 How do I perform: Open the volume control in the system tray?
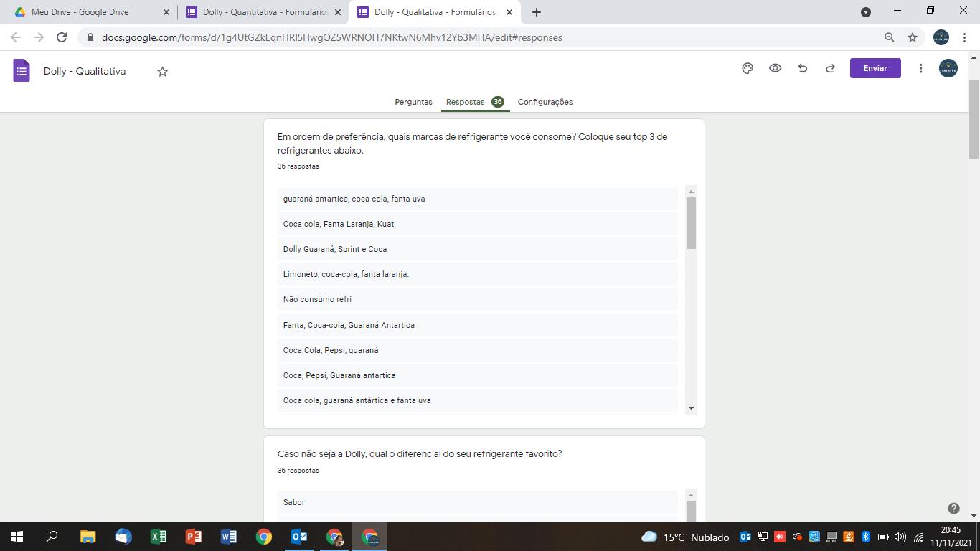coord(900,537)
